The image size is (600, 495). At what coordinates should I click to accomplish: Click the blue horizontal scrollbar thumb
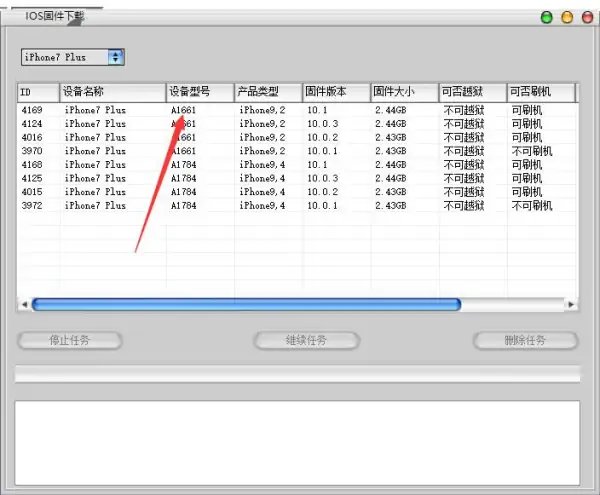click(246, 305)
